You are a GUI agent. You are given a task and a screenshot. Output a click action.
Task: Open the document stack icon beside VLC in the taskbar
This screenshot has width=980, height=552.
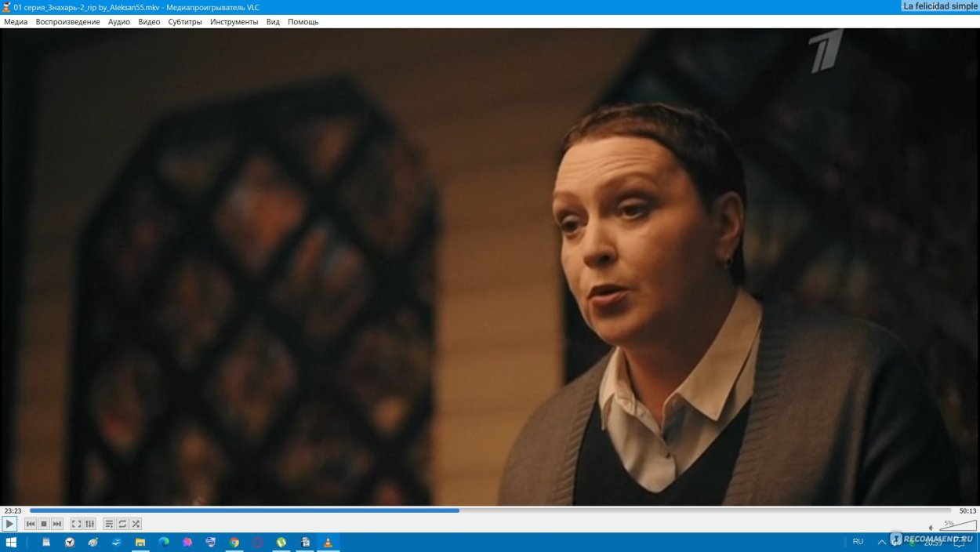[305, 542]
